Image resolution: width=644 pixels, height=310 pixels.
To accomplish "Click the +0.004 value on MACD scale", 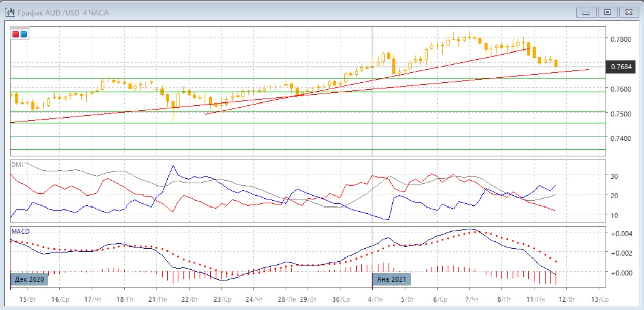I will (x=621, y=234).
